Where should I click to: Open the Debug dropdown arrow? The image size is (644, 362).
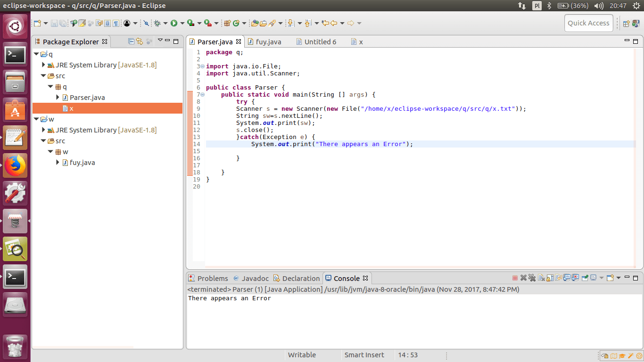165,23
